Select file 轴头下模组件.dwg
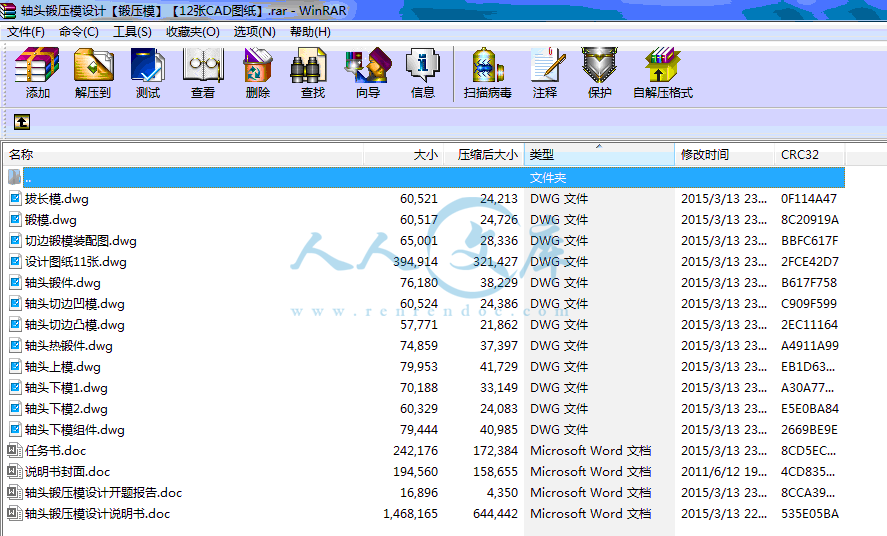887x536 pixels. (75, 430)
